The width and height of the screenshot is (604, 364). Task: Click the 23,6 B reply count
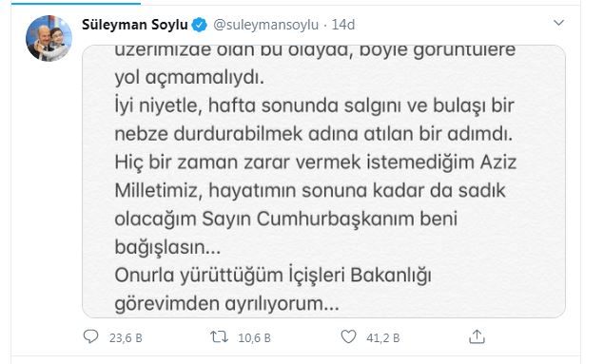[126, 338]
